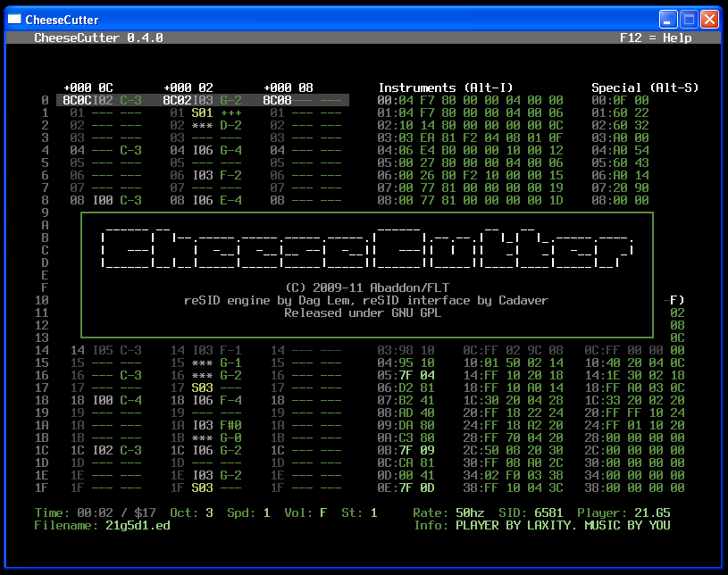This screenshot has height=575, width=728.
Task: Select filter table row '20:FF FF 10 24'
Action: click(635, 413)
